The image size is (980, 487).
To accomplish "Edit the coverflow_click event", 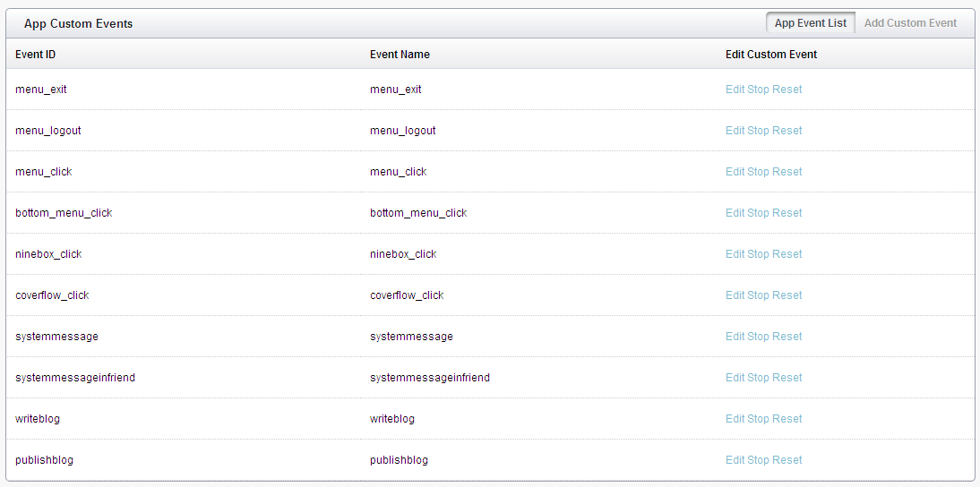I will (x=735, y=295).
